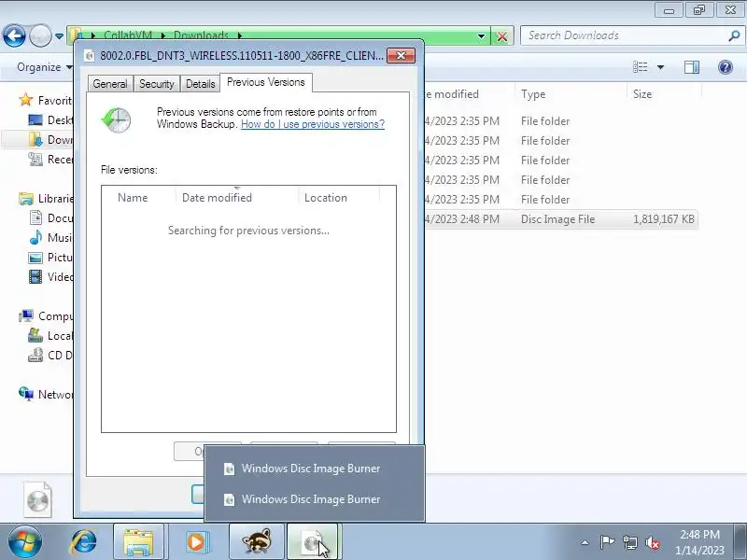Launch Windows Media Player from taskbar
This screenshot has width=747, height=560.
coord(196,542)
